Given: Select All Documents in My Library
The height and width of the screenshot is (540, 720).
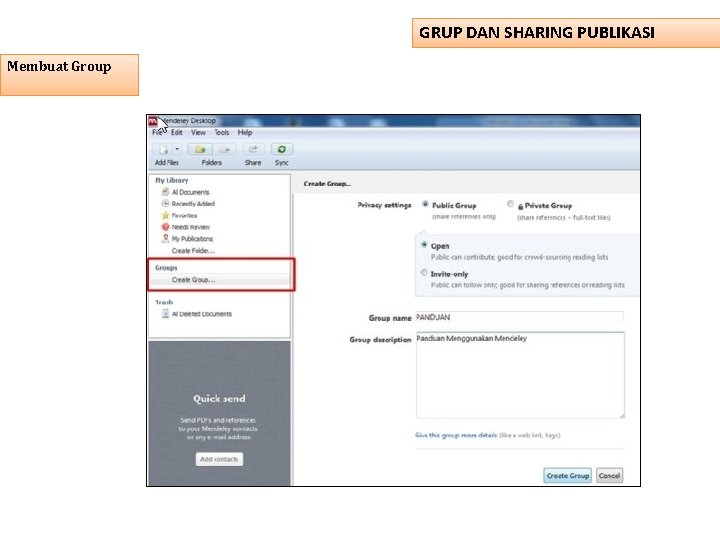Looking at the screenshot, I should pos(191,192).
